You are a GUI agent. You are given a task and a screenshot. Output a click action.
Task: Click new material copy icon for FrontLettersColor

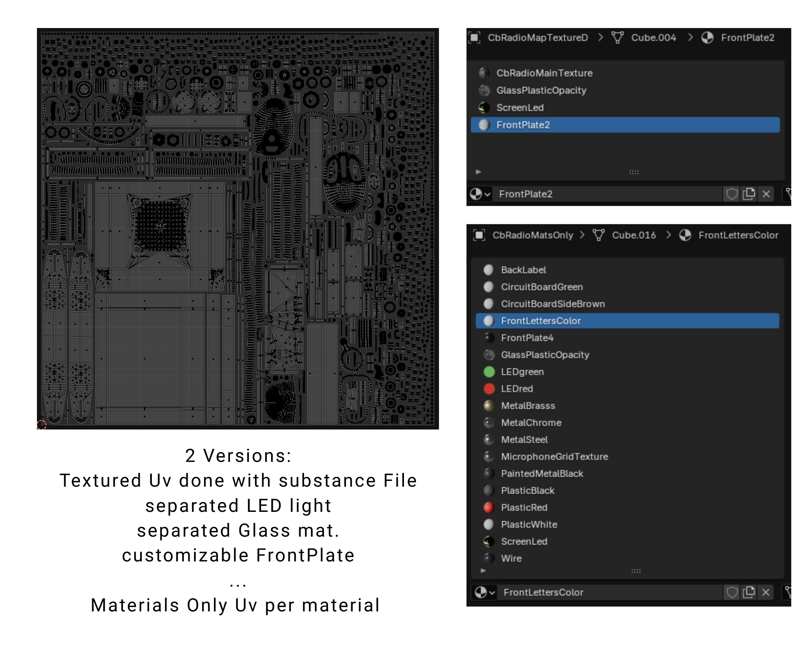[x=749, y=592]
